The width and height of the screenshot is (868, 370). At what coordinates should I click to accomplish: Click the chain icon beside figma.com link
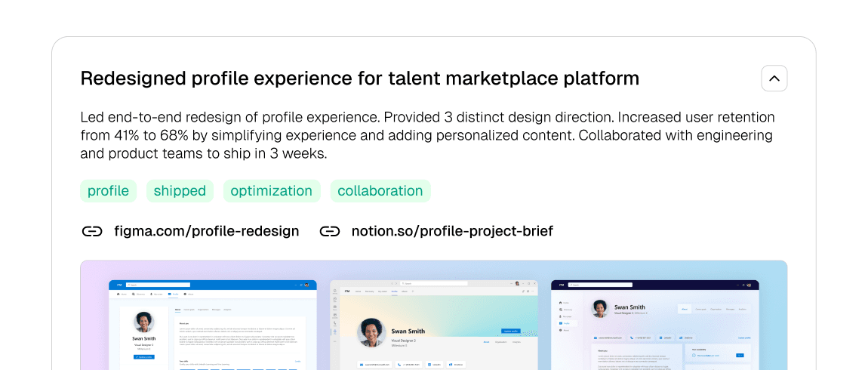(x=92, y=231)
